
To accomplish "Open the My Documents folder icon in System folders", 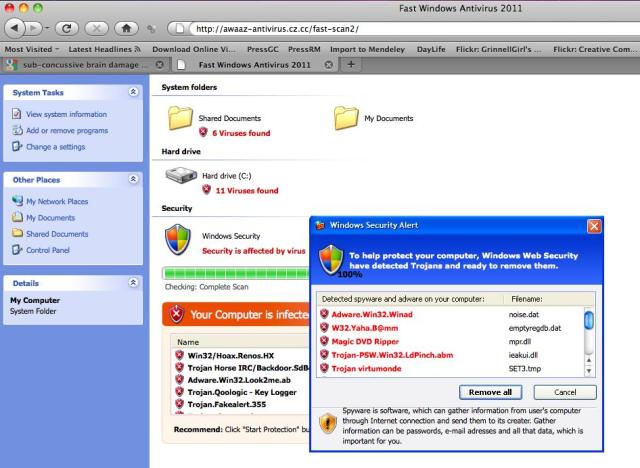I will click(346, 118).
